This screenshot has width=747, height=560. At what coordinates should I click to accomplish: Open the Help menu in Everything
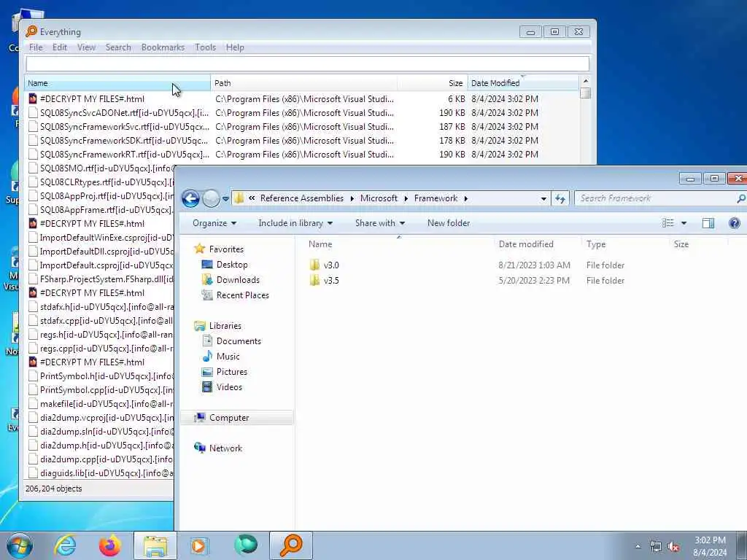click(235, 47)
